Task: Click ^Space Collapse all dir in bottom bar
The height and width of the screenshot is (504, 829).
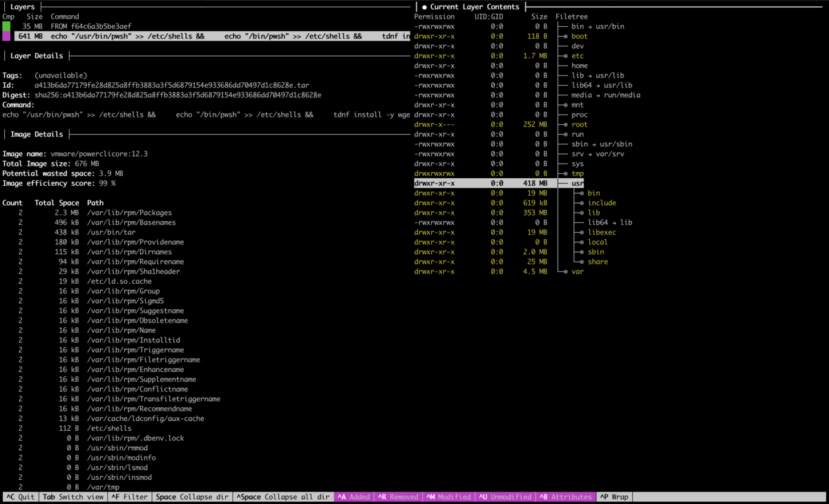Action: coord(283,497)
